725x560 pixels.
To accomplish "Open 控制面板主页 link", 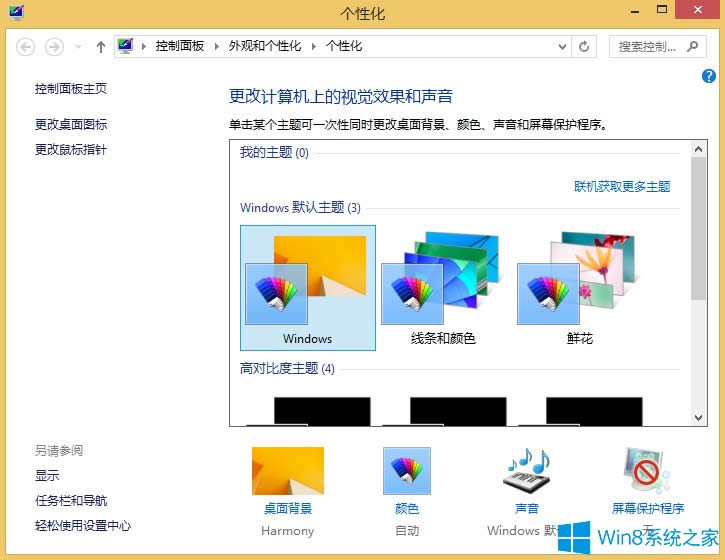I will [x=71, y=88].
